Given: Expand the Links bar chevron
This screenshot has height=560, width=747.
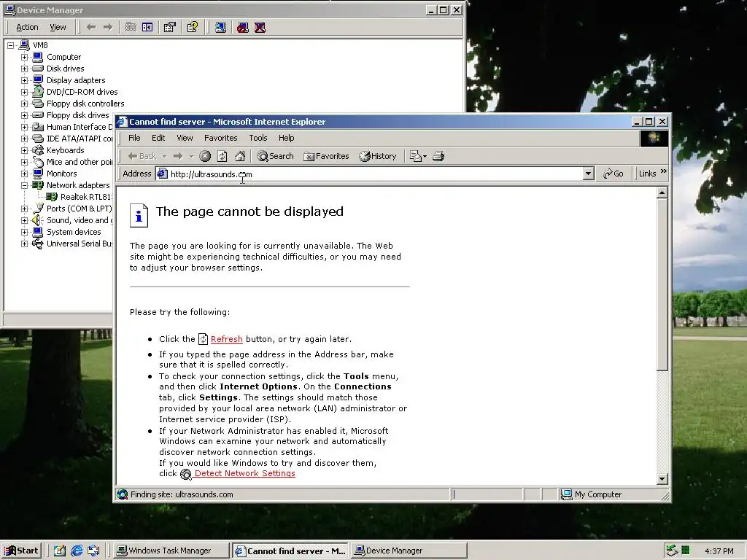Looking at the screenshot, I should point(664,171).
